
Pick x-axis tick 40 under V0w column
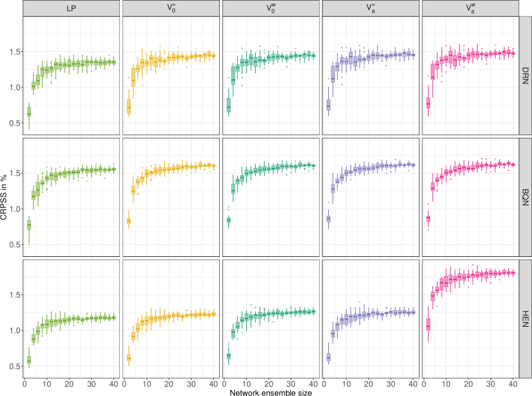(x=313, y=384)
